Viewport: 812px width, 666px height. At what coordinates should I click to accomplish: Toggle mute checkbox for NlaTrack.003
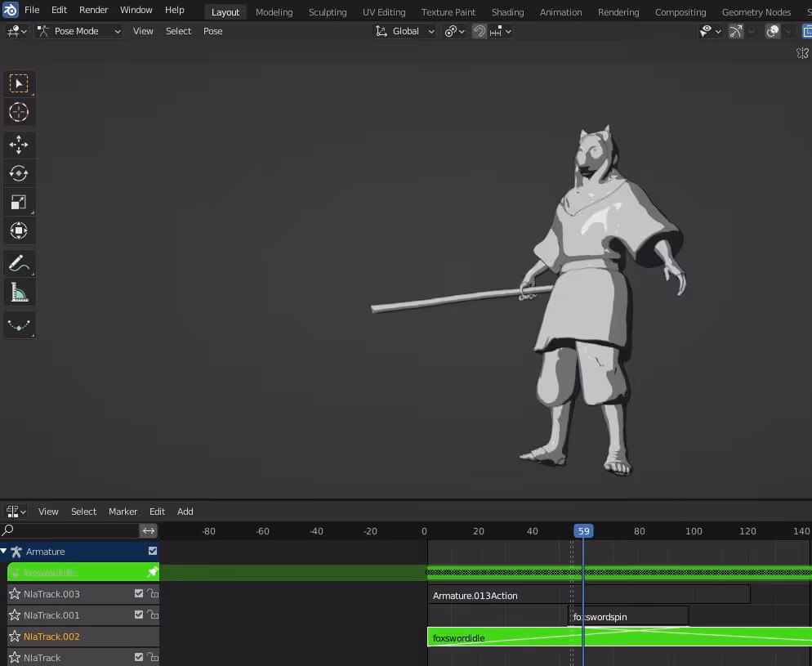tap(139, 593)
